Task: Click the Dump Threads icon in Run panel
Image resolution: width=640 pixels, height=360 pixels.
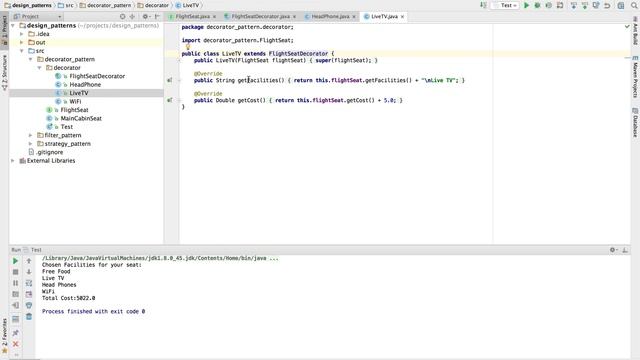Action: coord(16,294)
